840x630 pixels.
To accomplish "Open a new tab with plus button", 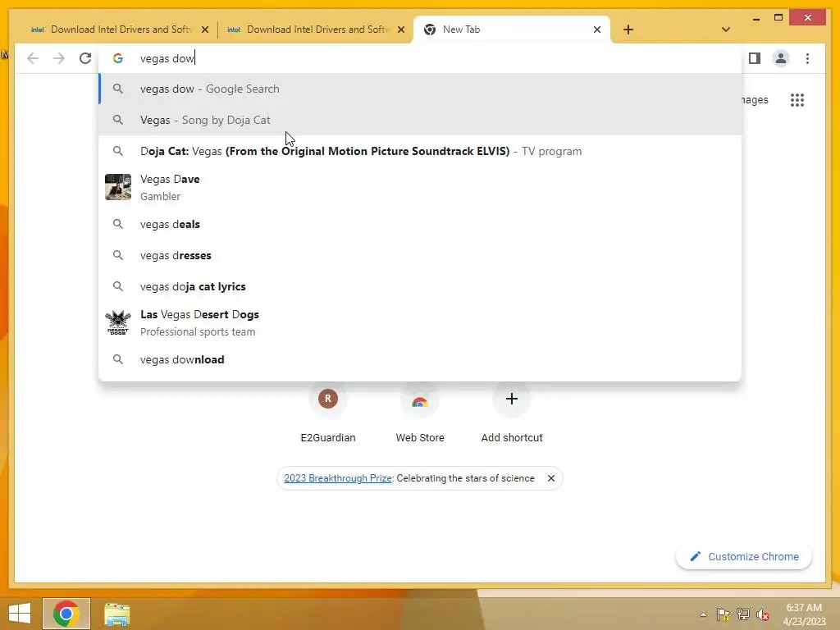I will pos(628,30).
